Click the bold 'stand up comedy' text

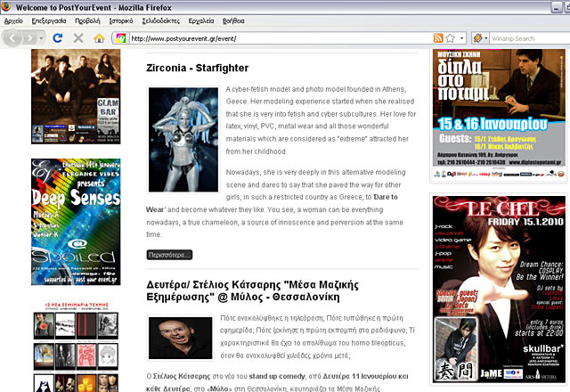click(277, 376)
